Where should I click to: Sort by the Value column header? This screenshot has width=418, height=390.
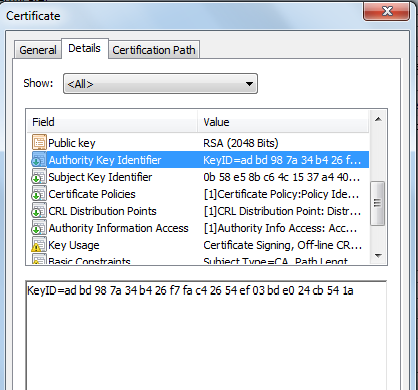[283, 122]
